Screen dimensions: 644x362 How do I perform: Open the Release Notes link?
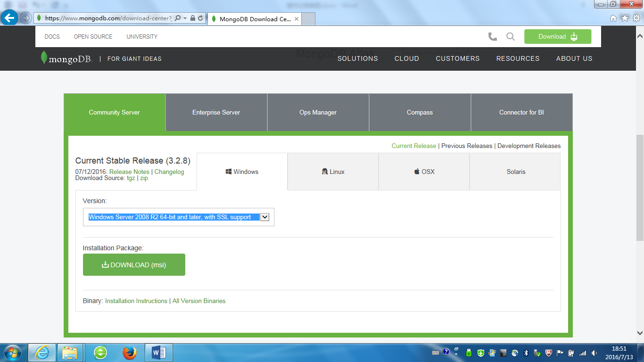(x=129, y=172)
